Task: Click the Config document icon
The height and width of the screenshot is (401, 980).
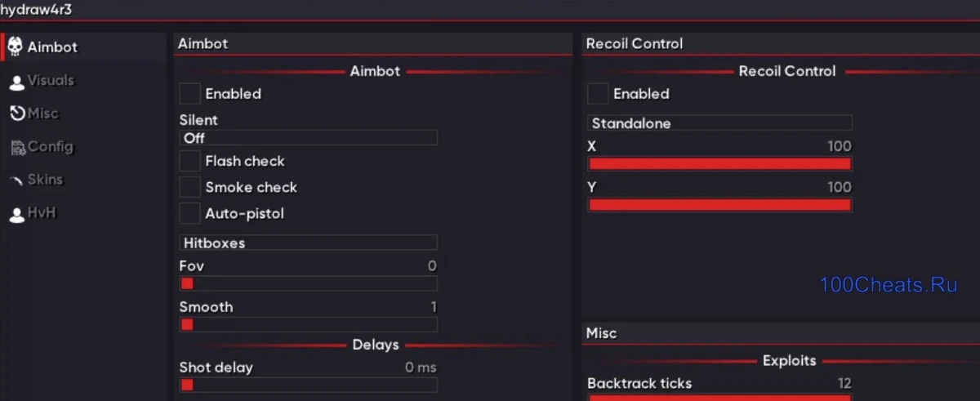Action: 17,148
